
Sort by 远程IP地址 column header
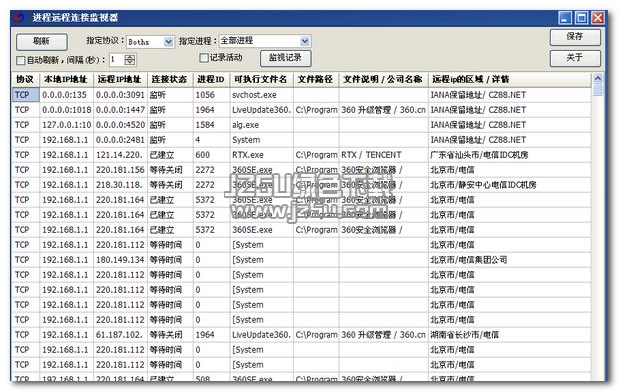120,79
